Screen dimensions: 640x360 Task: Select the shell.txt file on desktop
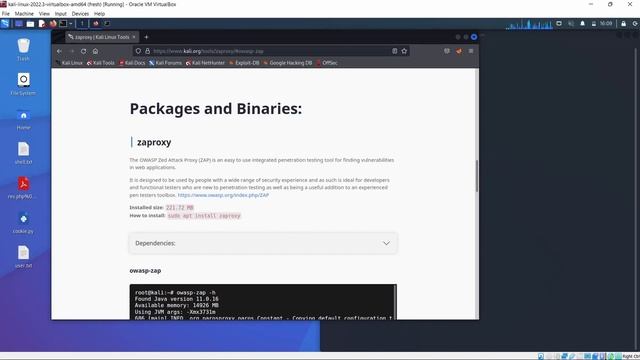pos(23,153)
